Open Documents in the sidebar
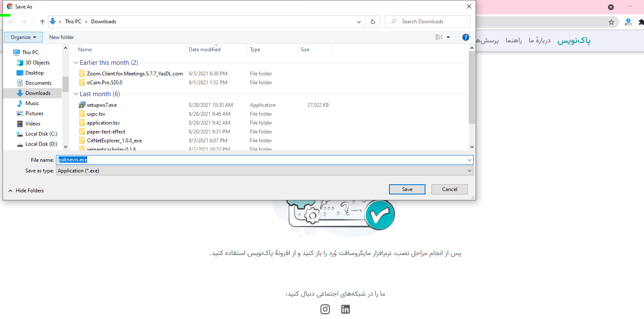 point(38,83)
